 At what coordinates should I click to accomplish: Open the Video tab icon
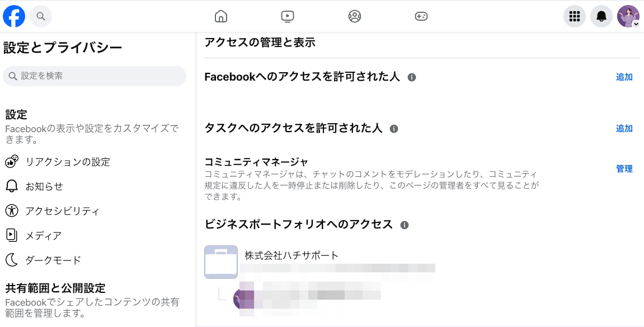(x=288, y=16)
